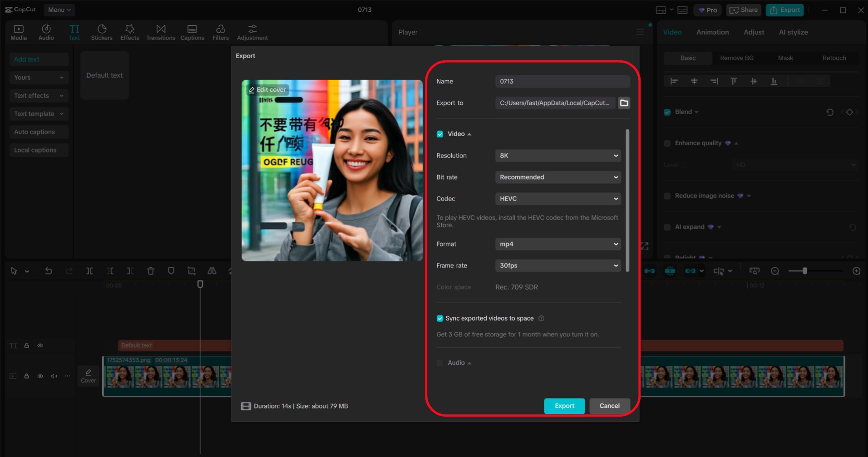The height and width of the screenshot is (457, 868).
Task: Click the Split tool in timeline toolbar
Action: 89,271
